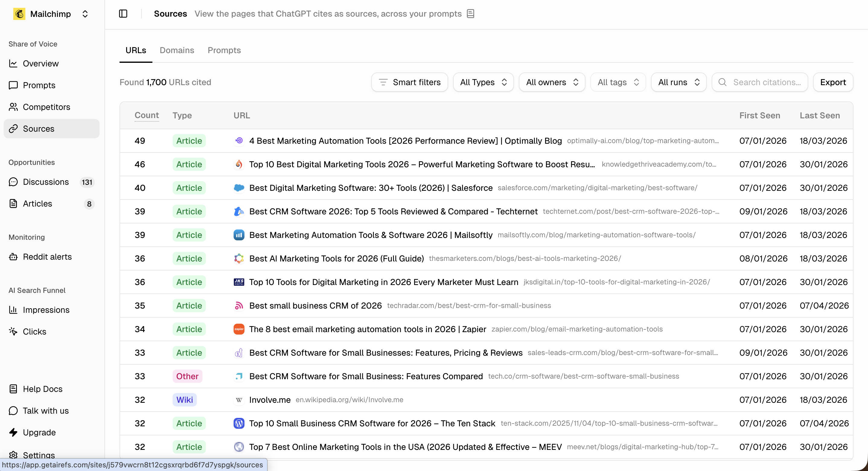Switch to the Prompts tab

[x=224, y=50]
